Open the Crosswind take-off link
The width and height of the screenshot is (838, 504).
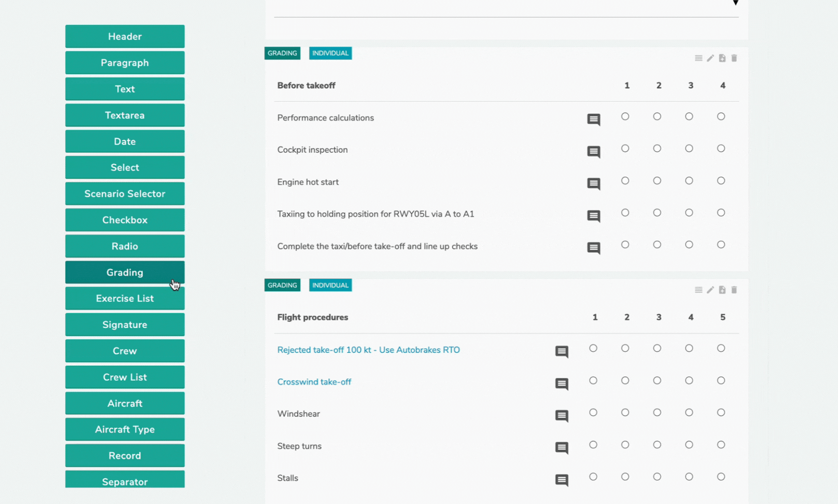(314, 382)
